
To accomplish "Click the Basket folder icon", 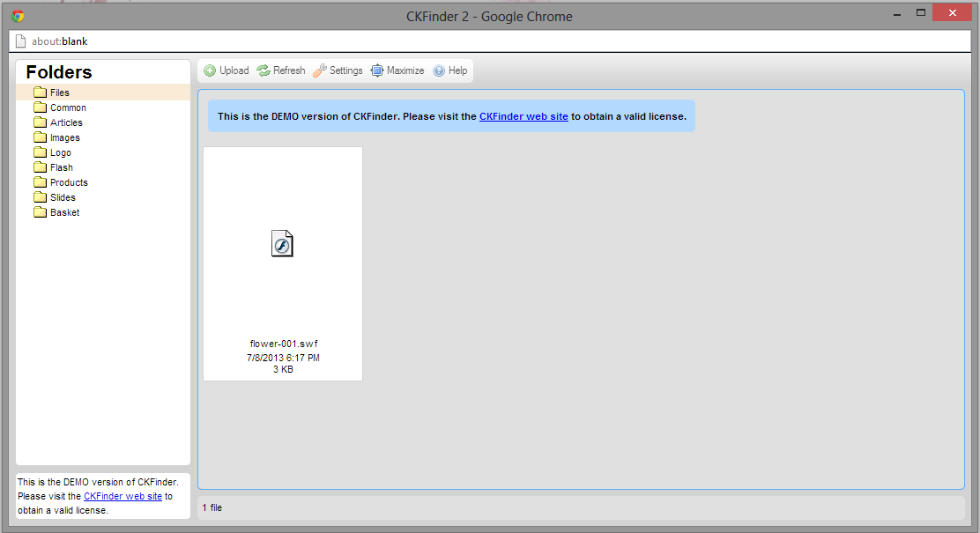I will click(40, 212).
